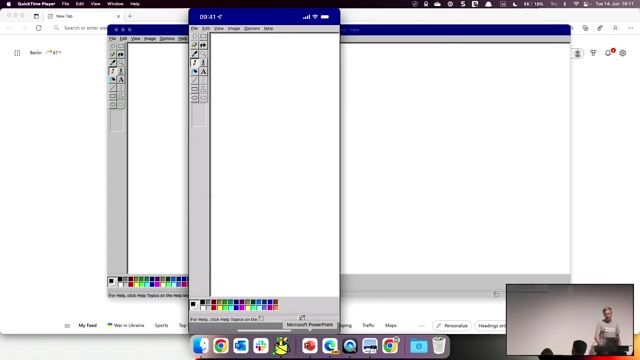
Task: Open Finder from the Dock
Action: pyautogui.click(x=201, y=346)
